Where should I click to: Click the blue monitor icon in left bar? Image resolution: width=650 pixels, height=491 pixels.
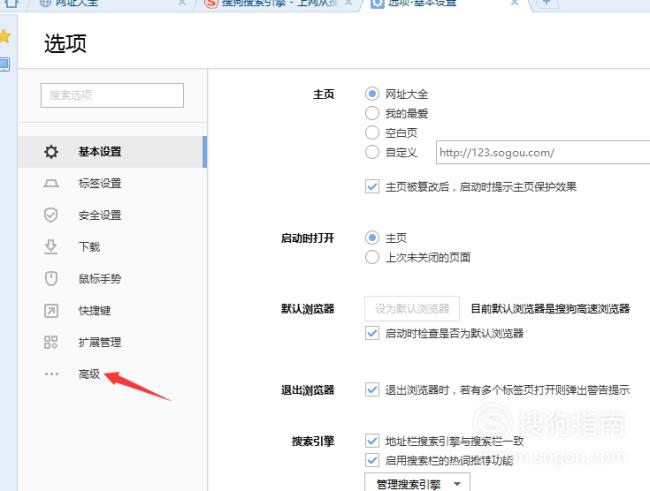point(4,64)
